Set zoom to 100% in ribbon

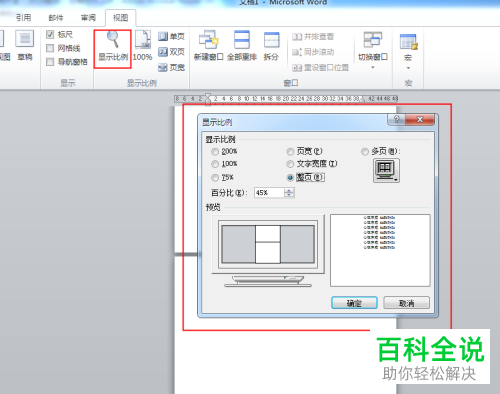(x=142, y=46)
